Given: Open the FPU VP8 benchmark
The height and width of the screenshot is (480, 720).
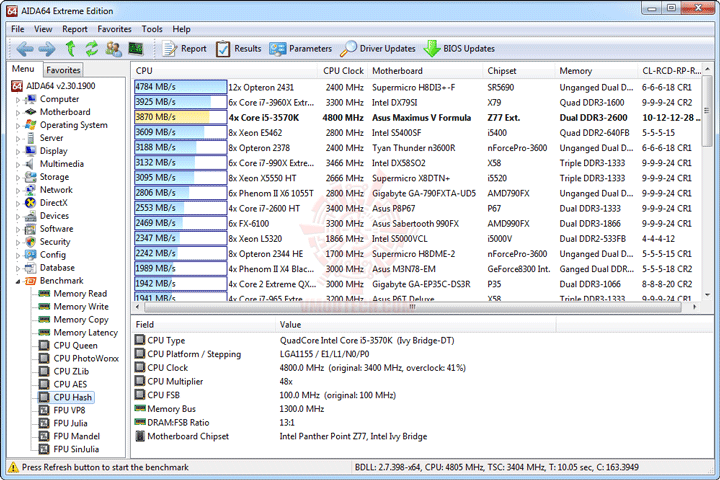Looking at the screenshot, I should coord(69,410).
